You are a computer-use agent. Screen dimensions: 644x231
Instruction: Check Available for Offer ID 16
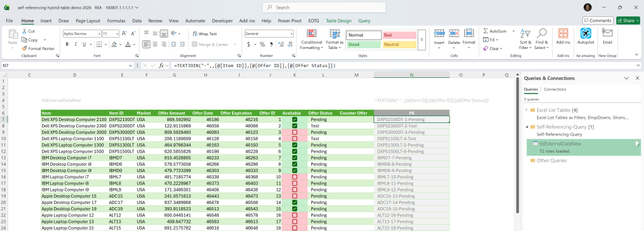coord(294,215)
